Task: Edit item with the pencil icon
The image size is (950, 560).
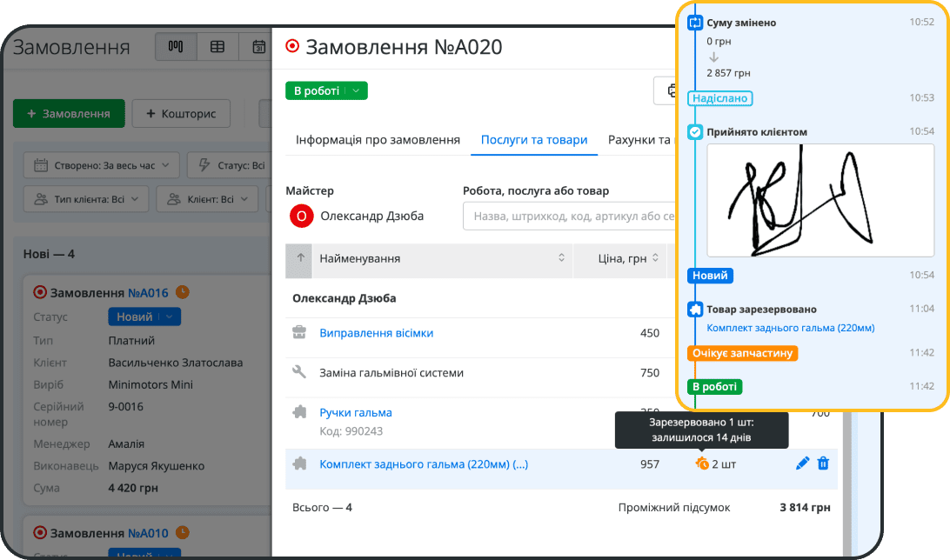Action: pyautogui.click(x=802, y=463)
